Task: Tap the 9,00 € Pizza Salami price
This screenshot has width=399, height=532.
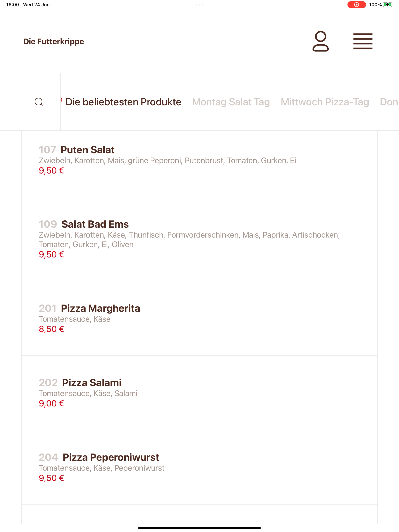Action: coord(51,403)
